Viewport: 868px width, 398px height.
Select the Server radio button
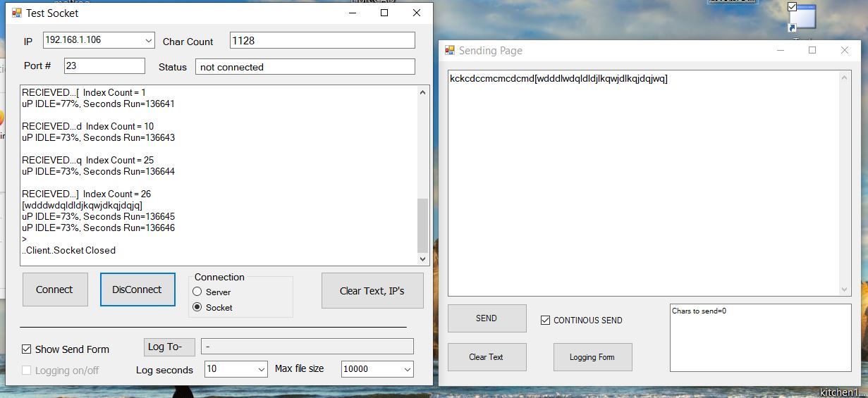pyautogui.click(x=197, y=292)
